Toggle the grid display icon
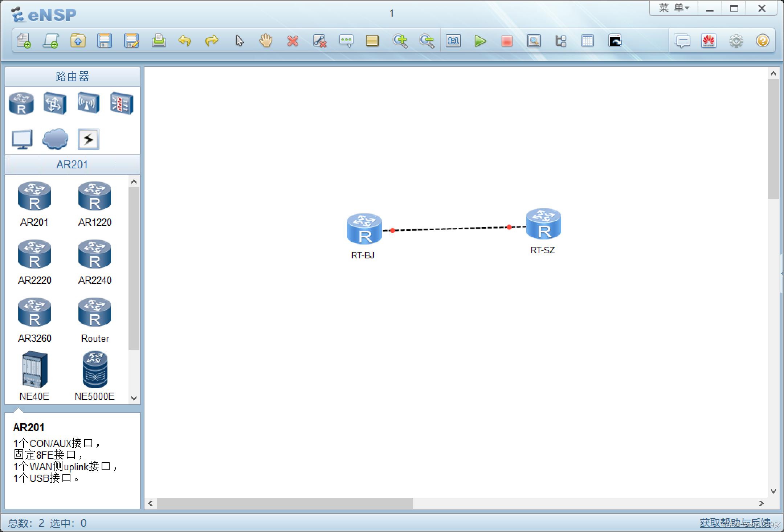 coord(587,41)
